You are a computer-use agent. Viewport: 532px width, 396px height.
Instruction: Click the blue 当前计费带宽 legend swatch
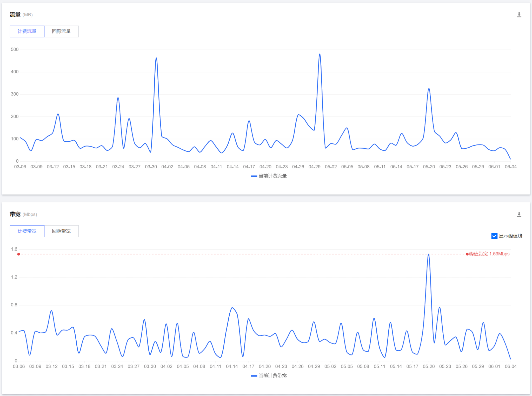pyautogui.click(x=254, y=376)
